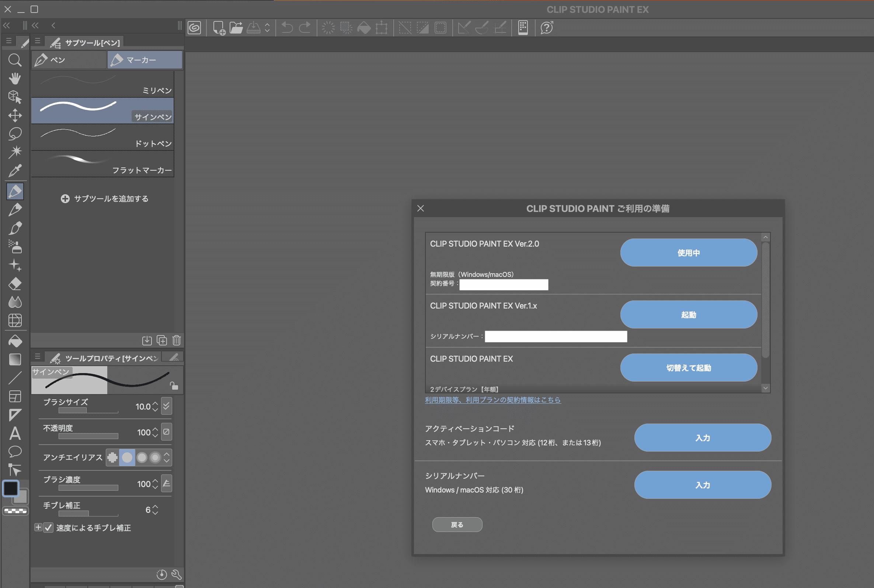Click the Undo arrow in toolbar
Viewport: 874px width, 588px height.
287,27
